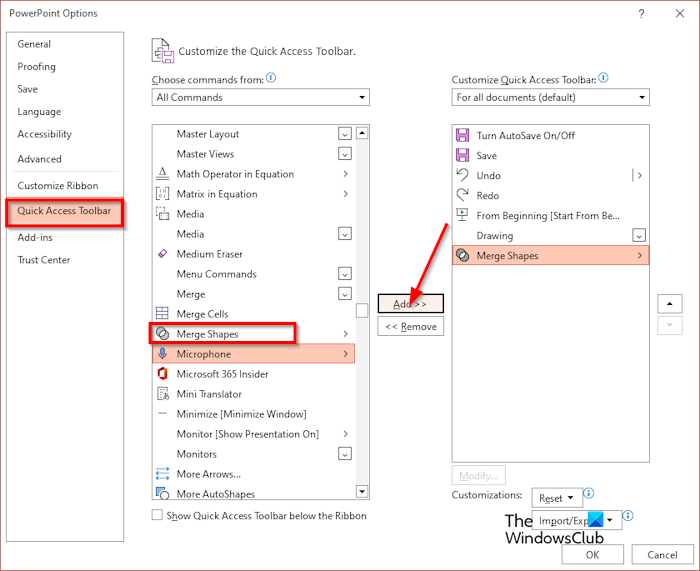Select the Media command icon without dropdown

[162, 214]
